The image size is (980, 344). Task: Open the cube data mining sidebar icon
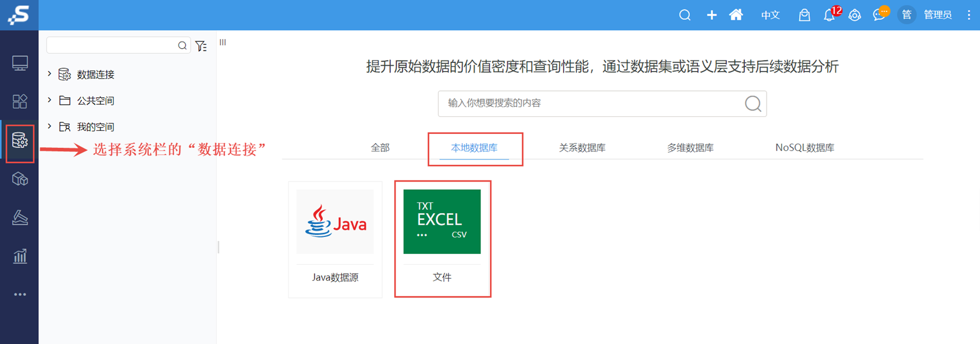tap(20, 179)
